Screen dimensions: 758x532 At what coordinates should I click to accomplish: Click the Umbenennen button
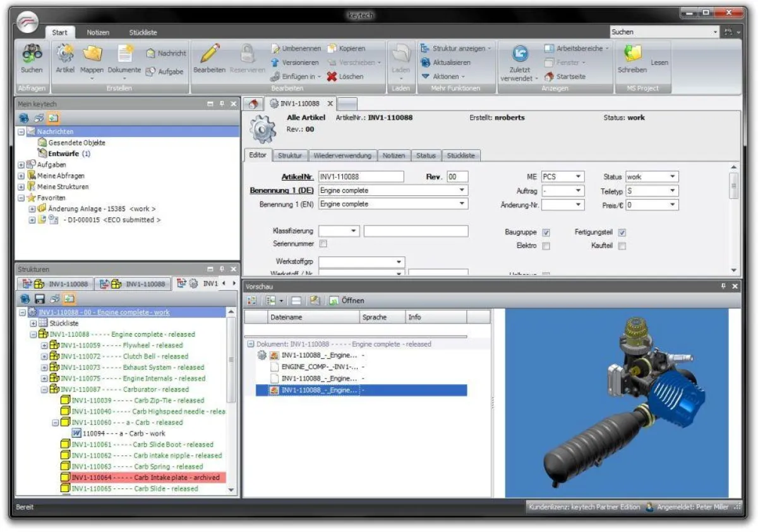298,49
